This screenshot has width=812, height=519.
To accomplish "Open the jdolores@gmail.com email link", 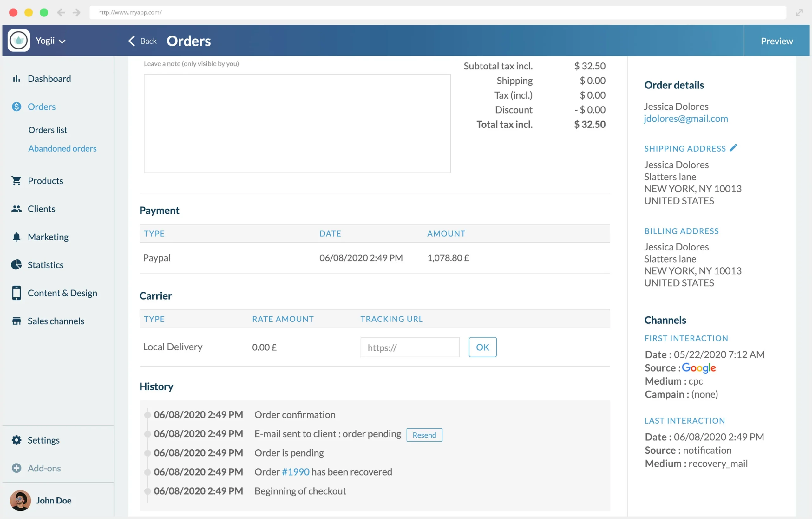I will (x=686, y=119).
